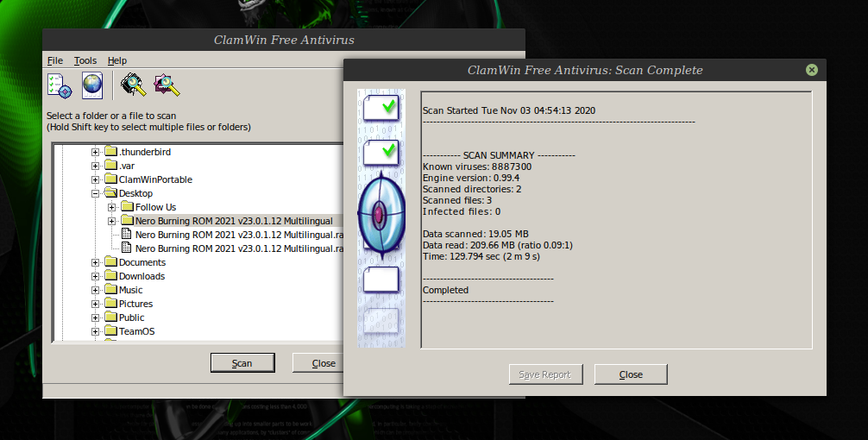Screen dimensions: 868x440
Task: Select the .thunderbird folder
Action: pyautogui.click(x=144, y=152)
